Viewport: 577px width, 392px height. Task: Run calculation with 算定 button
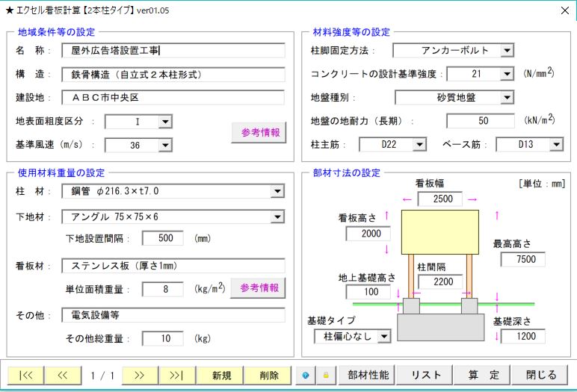pyautogui.click(x=484, y=375)
